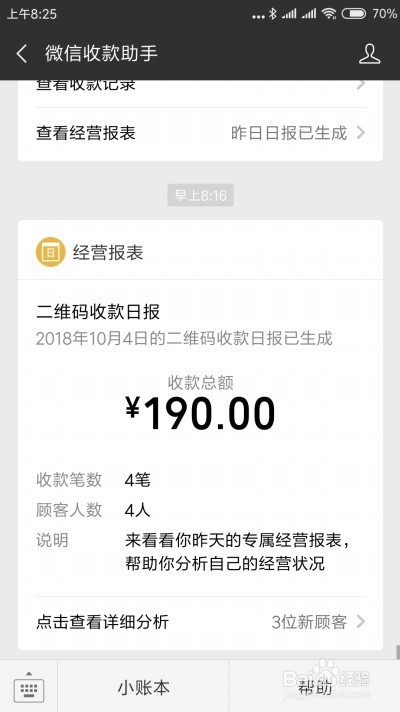Image resolution: width=400 pixels, height=712 pixels.
Task: Open 查看经营报表 link
Action: tap(200, 133)
